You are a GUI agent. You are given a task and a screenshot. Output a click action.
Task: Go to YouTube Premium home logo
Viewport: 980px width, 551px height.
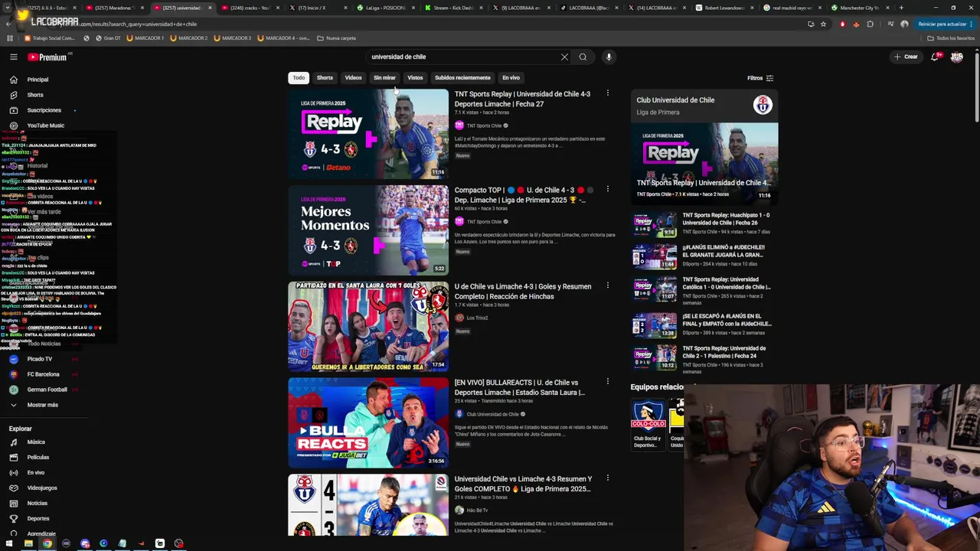click(x=47, y=57)
